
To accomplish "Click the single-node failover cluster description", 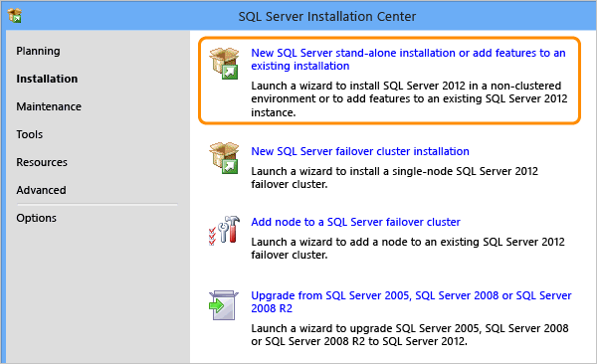I will [x=394, y=178].
